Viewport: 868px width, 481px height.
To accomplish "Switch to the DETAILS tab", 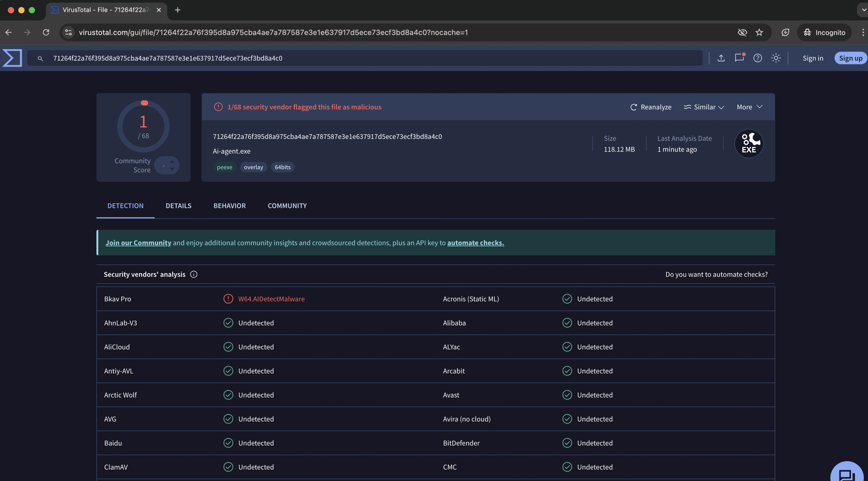I will click(x=178, y=206).
